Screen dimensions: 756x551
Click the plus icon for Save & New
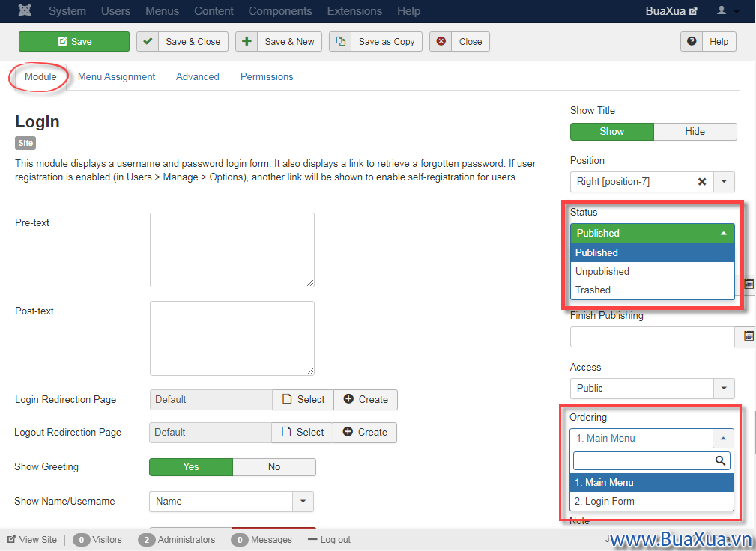click(x=247, y=41)
